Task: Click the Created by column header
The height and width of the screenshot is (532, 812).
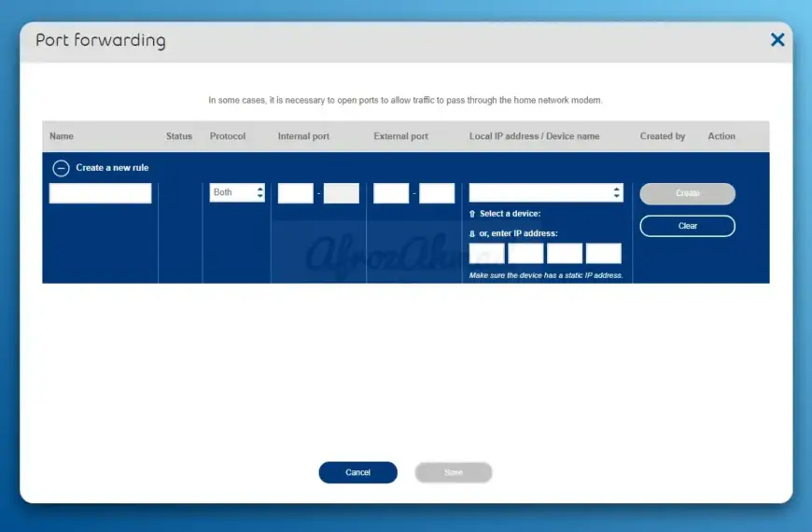Action: coord(663,136)
